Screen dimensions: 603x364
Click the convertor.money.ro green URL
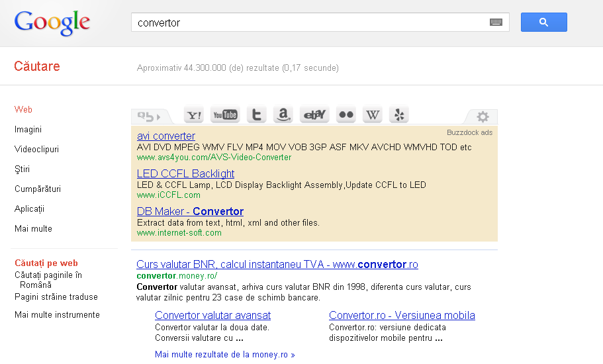coord(177,275)
